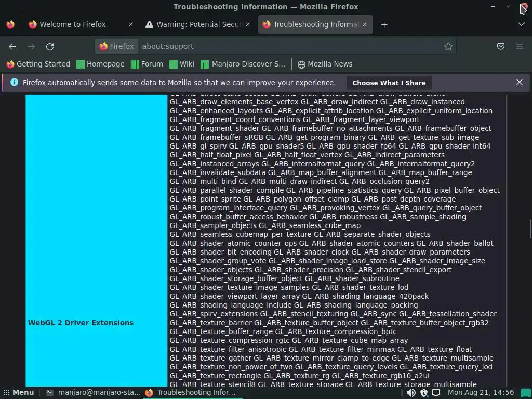Click GL_ARB_draw_elements_base_vertex text
The width and height of the screenshot is (532, 399).
coord(234,102)
